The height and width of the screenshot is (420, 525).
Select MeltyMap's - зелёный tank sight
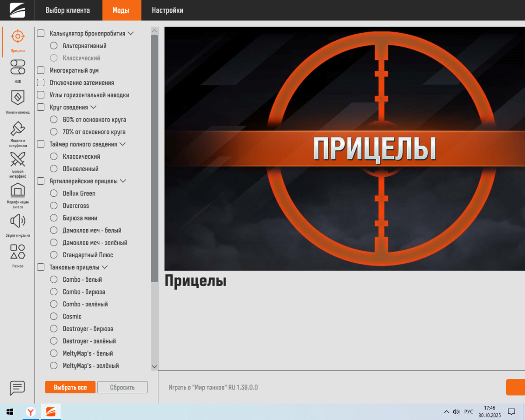(54, 365)
